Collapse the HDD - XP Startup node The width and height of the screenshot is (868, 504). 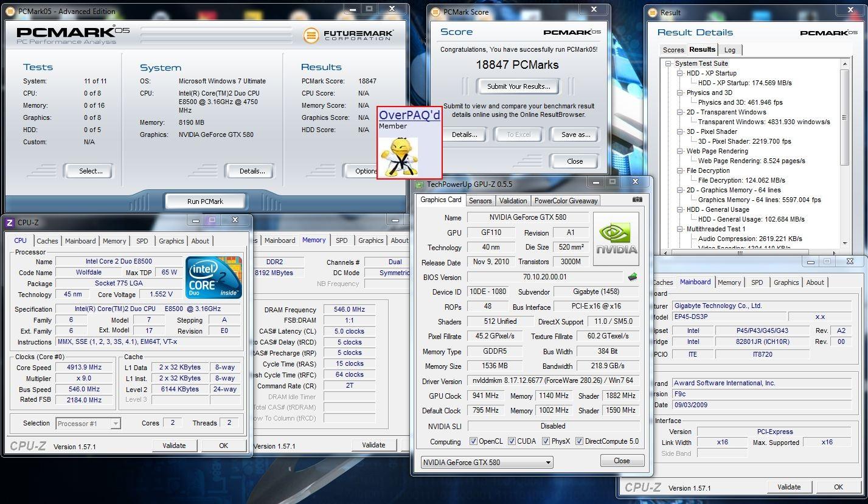click(x=680, y=73)
